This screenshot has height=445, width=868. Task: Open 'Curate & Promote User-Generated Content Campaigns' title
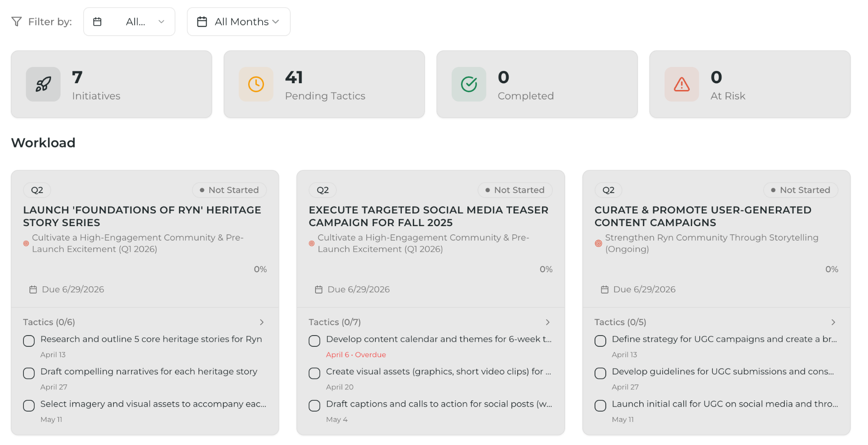[x=703, y=216]
